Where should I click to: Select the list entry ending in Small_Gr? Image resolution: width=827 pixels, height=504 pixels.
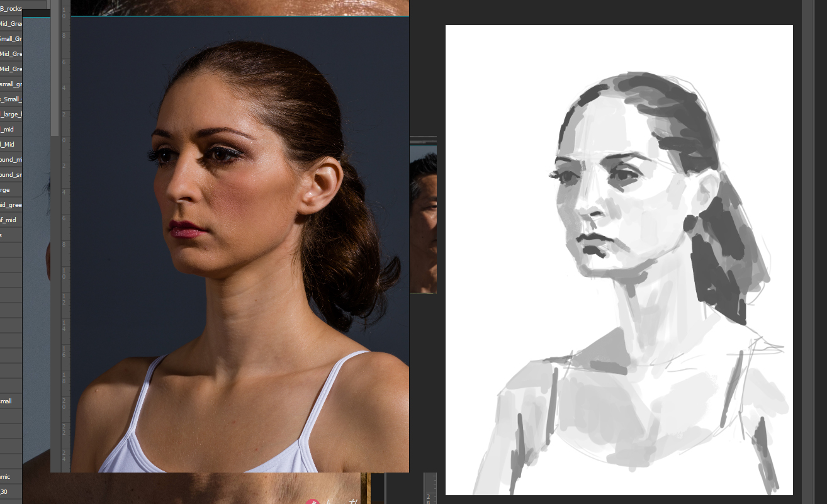coord(11,39)
